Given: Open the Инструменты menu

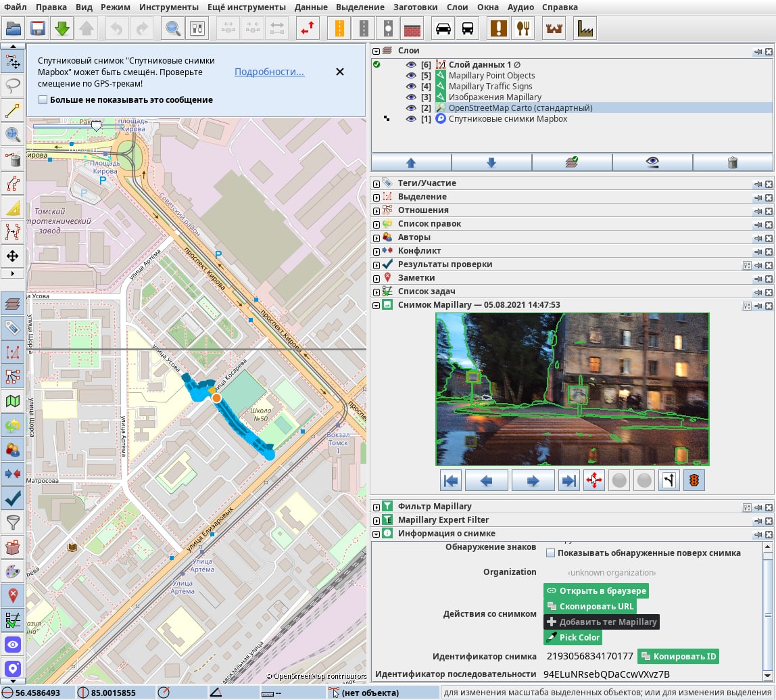Looking at the screenshot, I should [169, 7].
